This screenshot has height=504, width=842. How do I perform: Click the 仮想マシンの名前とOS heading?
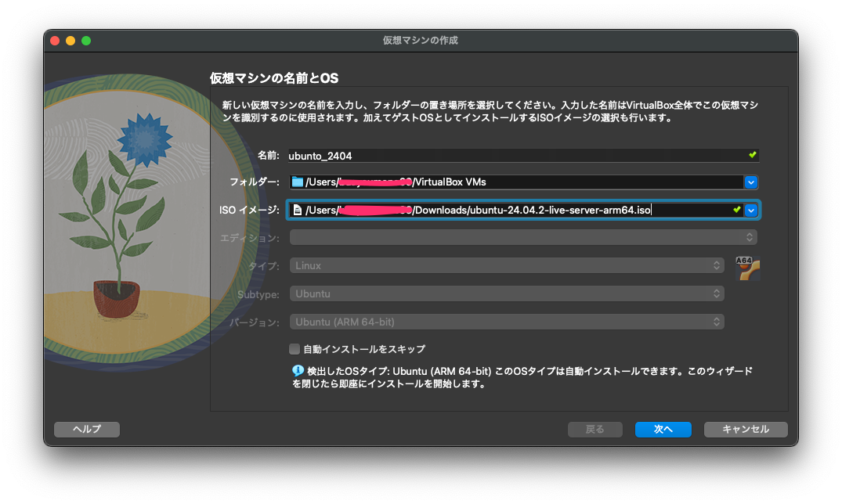274,78
